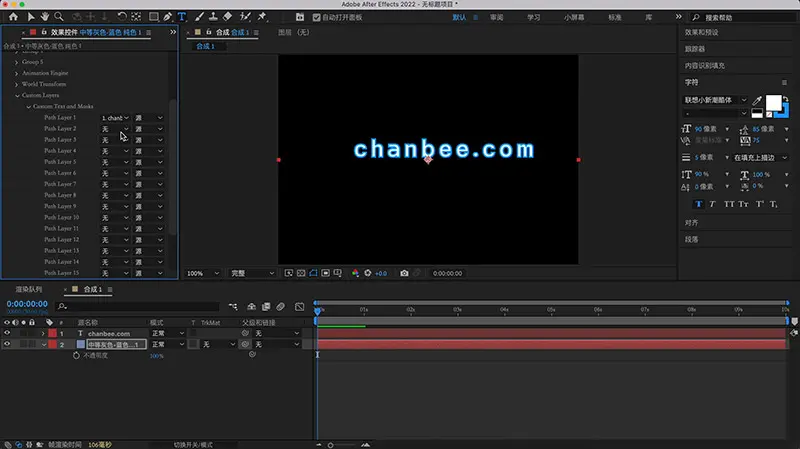
Task: Take a snapshot with the camera icon
Action: point(404,273)
